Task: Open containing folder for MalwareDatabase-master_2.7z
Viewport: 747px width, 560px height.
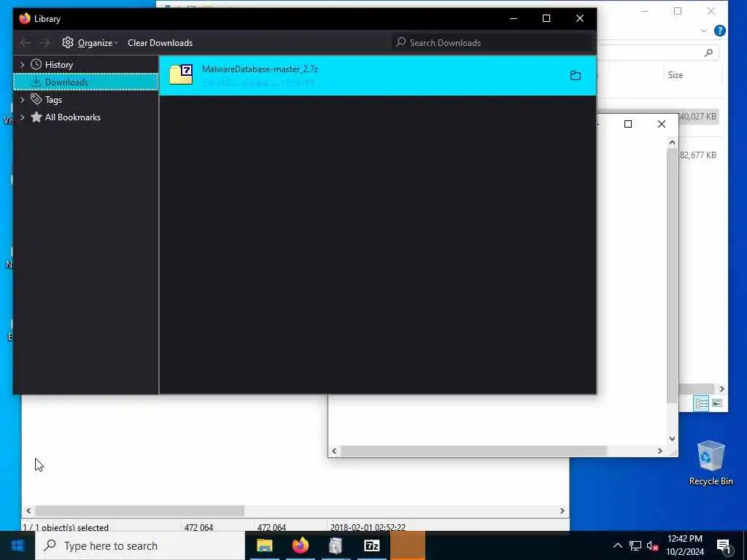Action: pyautogui.click(x=576, y=75)
